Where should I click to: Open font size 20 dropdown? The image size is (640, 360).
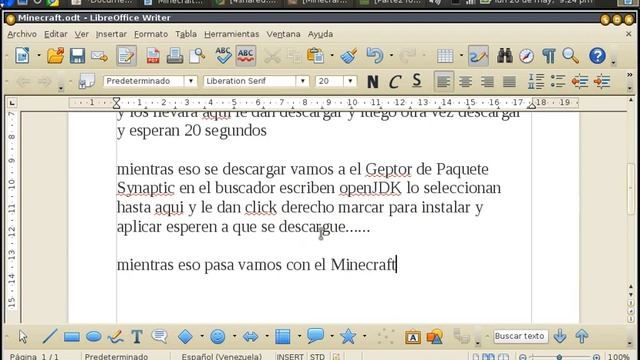click(350, 81)
